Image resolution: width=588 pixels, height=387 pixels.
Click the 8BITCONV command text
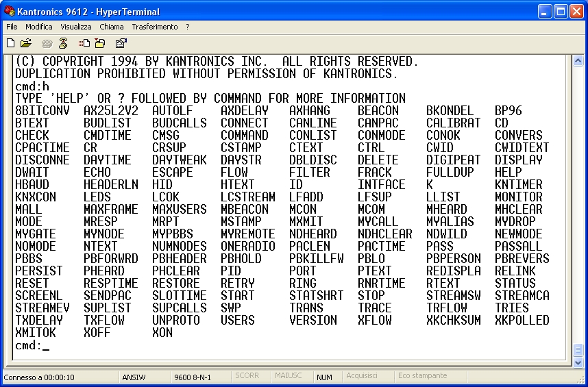coord(42,111)
